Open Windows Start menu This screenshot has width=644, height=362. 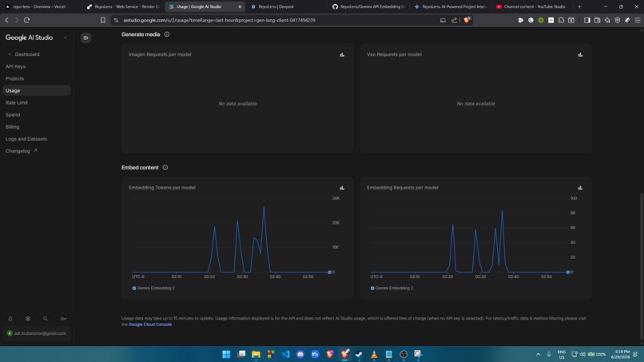[x=226, y=354]
